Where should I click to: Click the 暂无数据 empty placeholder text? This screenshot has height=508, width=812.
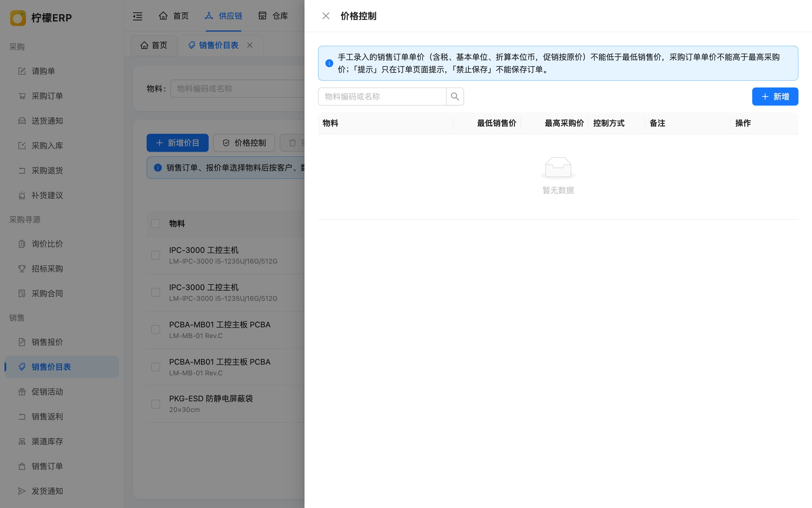[x=558, y=190]
